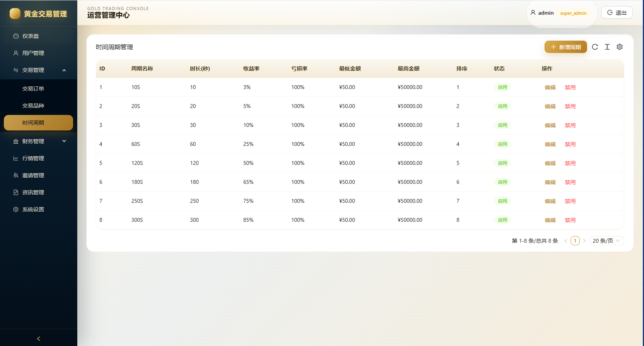The height and width of the screenshot is (346, 644).
Task: Open column settings gear icon
Action: point(620,47)
